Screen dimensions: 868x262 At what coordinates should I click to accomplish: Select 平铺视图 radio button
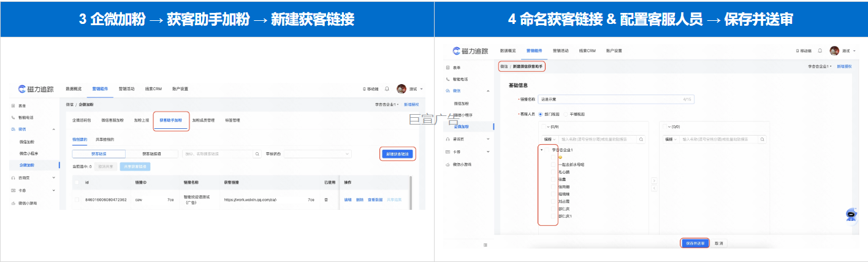point(566,114)
